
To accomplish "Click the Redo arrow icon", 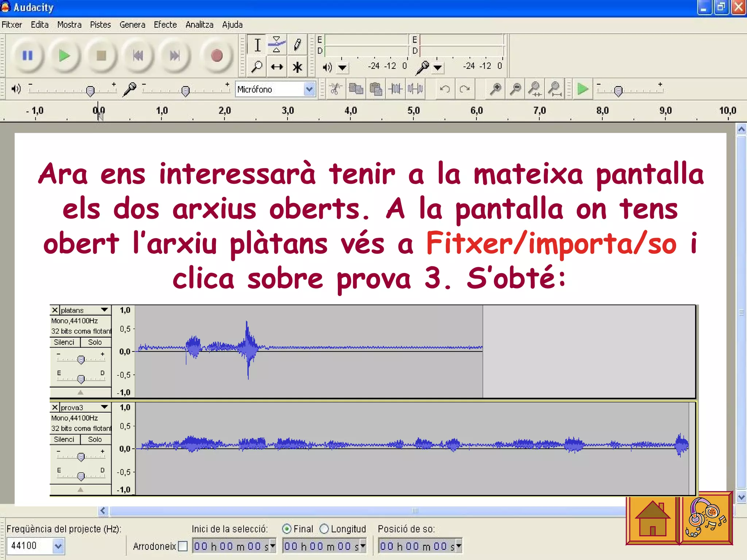I will (x=465, y=89).
